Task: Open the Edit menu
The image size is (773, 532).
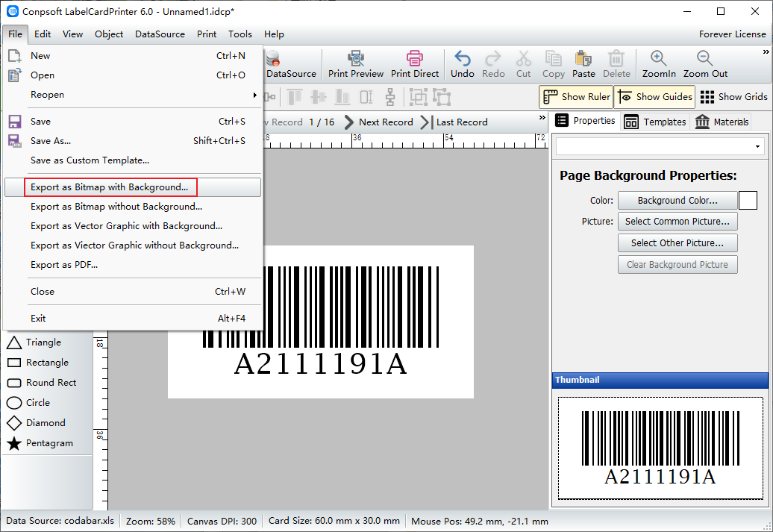Action: 43,34
